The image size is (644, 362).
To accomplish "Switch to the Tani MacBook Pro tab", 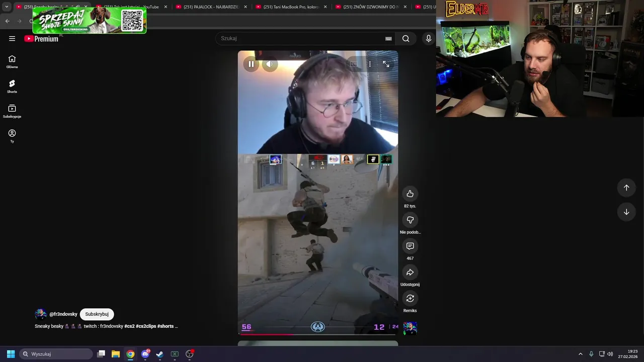I will [x=291, y=7].
